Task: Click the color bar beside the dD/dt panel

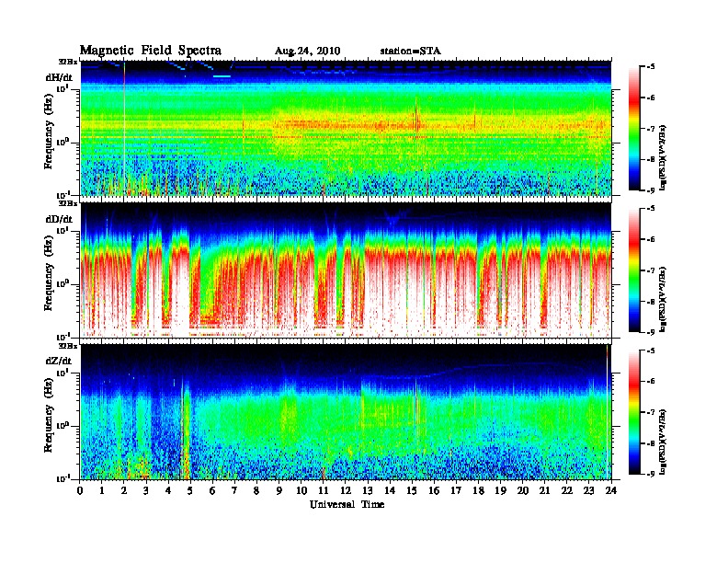Action: click(x=634, y=270)
